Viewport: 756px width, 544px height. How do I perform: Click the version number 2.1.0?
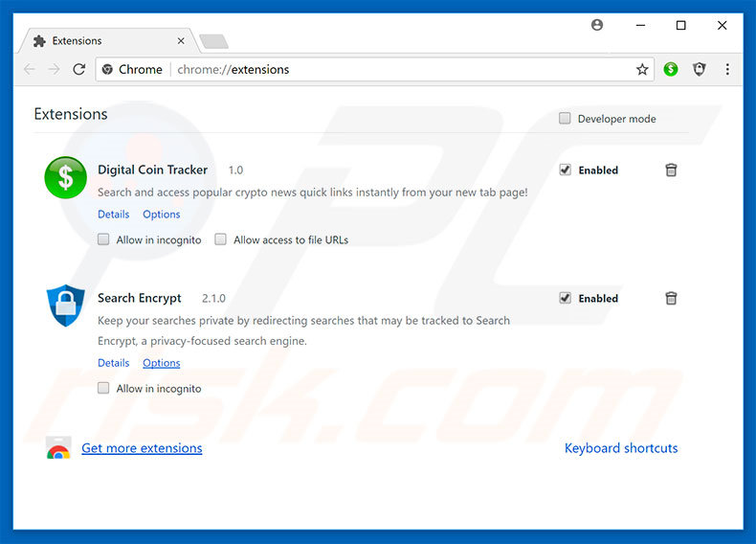tap(213, 299)
